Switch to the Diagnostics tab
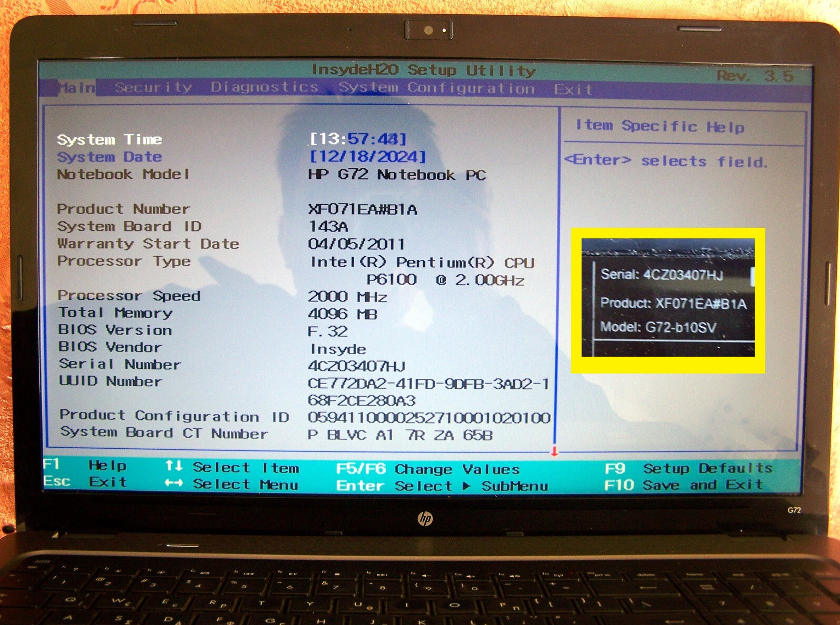840x625 pixels. click(x=264, y=87)
